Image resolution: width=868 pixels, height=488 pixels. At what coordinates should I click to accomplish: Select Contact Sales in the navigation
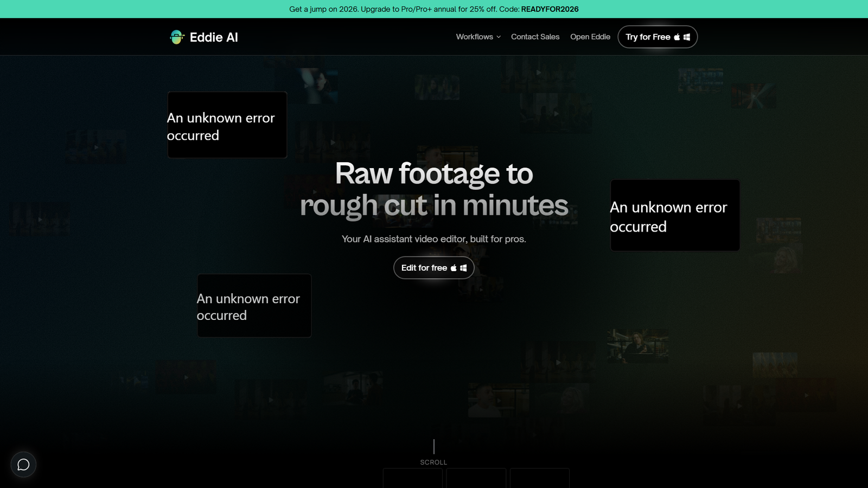tap(535, 37)
